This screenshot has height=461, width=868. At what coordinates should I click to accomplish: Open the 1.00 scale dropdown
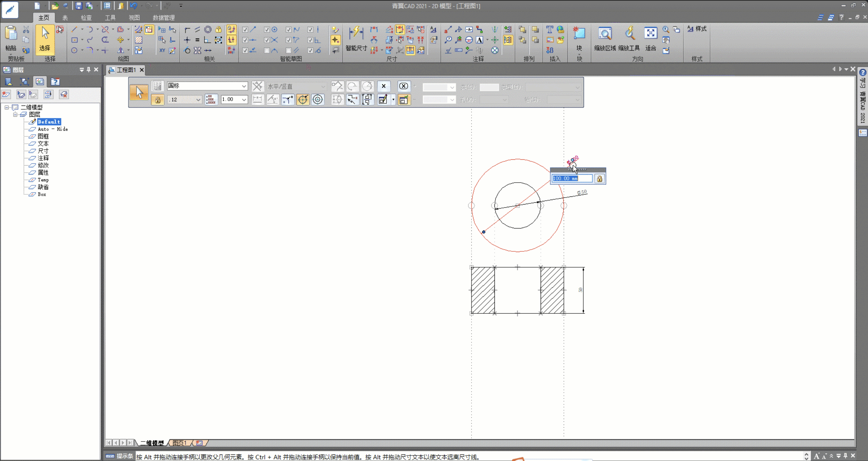tap(244, 100)
